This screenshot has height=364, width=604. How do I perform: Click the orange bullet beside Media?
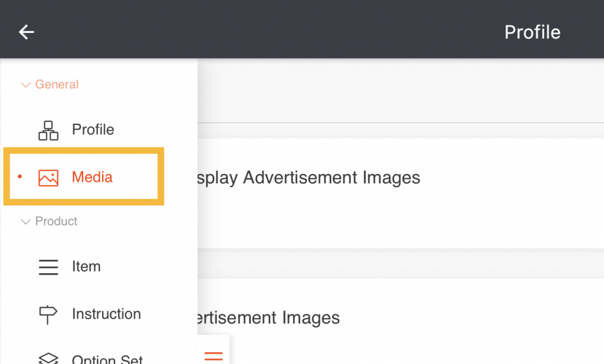[x=20, y=176]
